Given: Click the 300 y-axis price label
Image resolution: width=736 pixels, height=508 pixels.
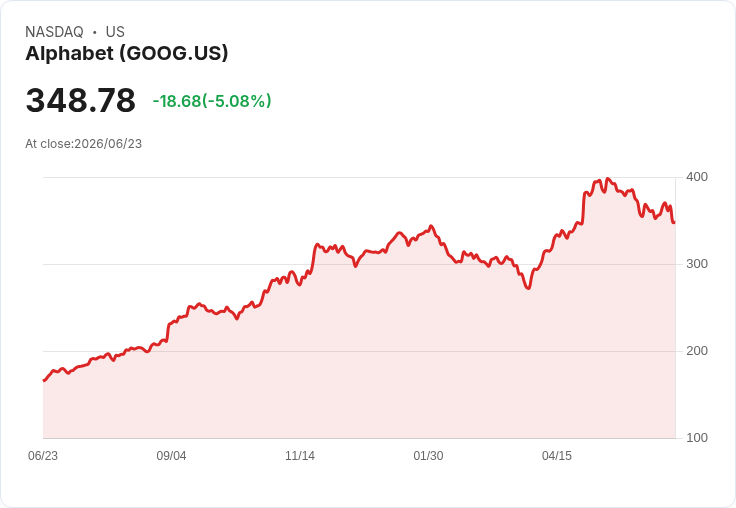Looking at the screenshot, I should tap(697, 264).
